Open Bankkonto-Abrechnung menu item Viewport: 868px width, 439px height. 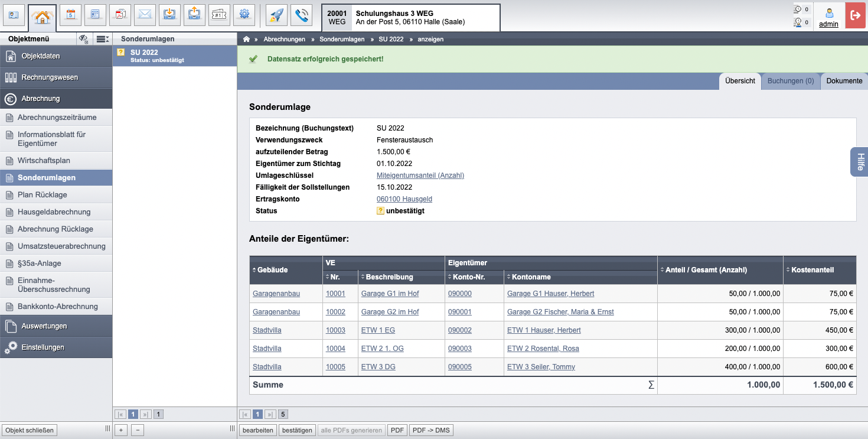[x=56, y=307]
